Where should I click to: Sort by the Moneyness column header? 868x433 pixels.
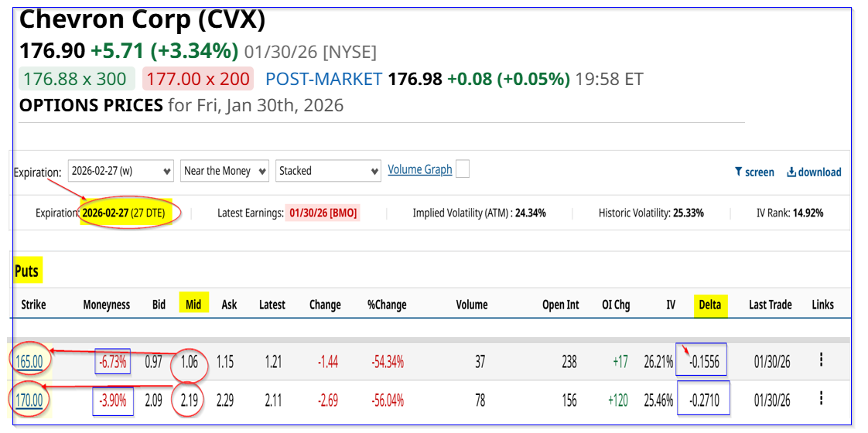[107, 305]
